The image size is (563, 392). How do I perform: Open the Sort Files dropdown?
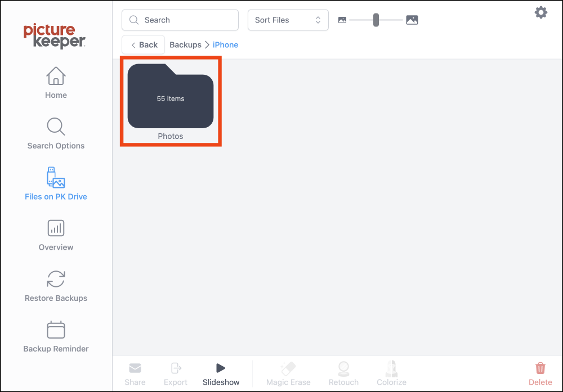[288, 20]
